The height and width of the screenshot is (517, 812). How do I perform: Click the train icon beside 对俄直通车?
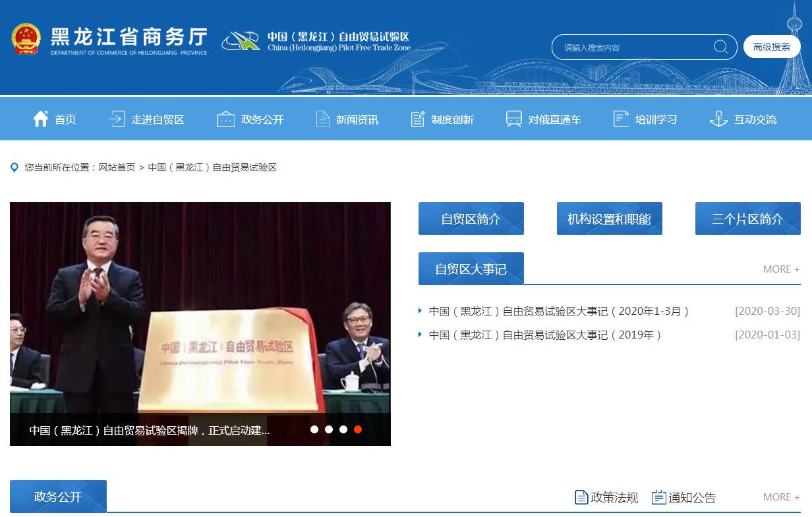513,119
